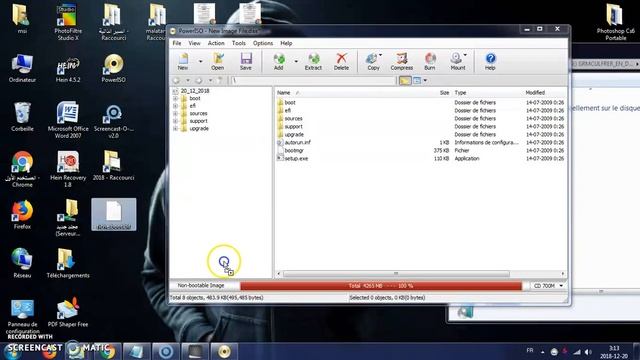This screenshot has width=640, height=360.
Task: Open the dropdown arrow next to New
Action: (x=200, y=62)
